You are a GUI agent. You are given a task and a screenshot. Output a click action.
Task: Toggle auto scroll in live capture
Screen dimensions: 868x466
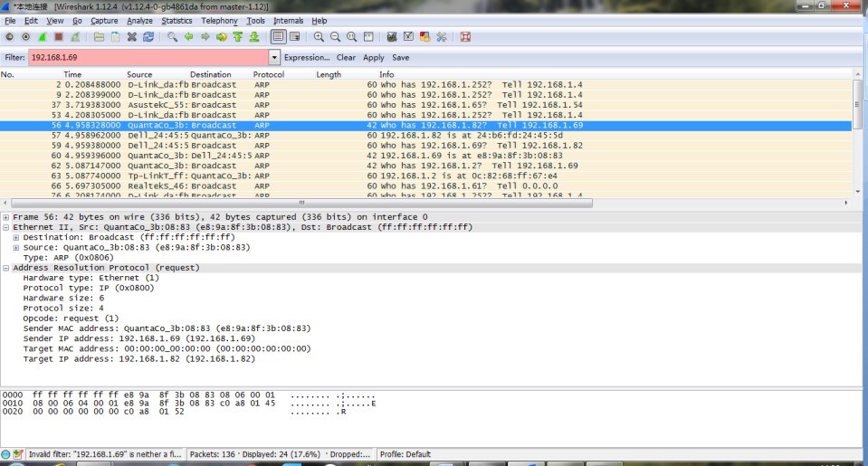coord(295,37)
